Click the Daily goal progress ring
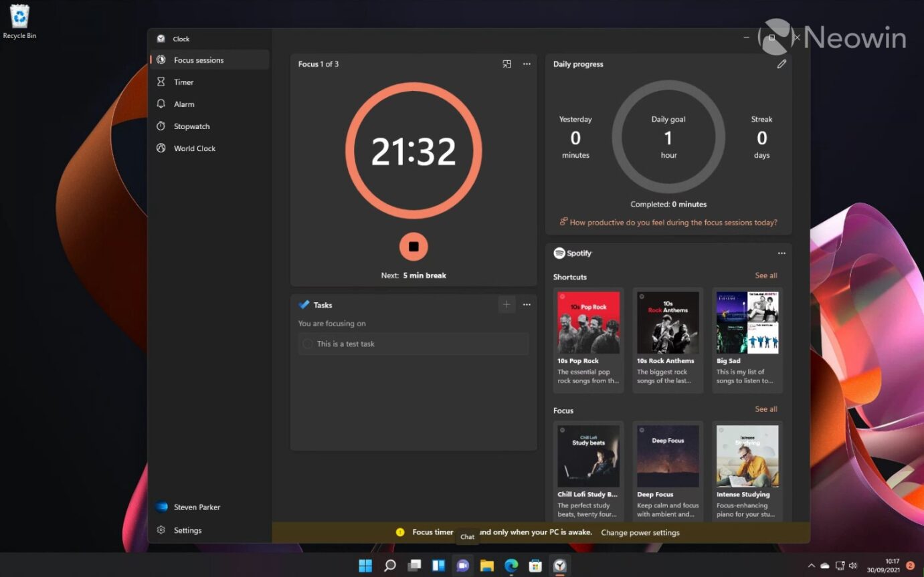924x577 pixels. 668,136
